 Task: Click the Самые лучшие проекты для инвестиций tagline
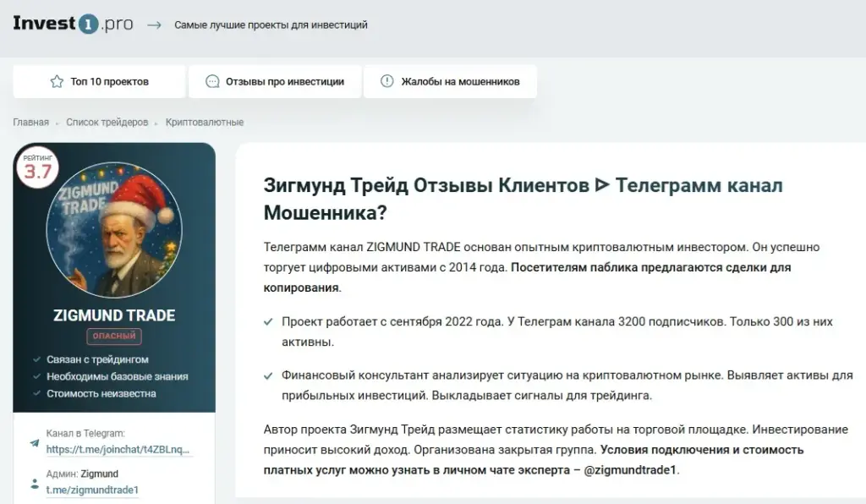(271, 25)
